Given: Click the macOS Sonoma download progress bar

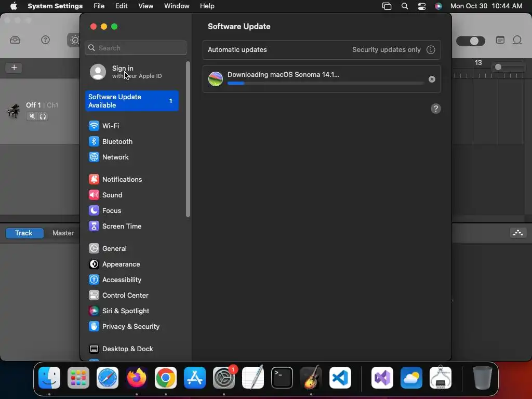Looking at the screenshot, I should [x=326, y=83].
